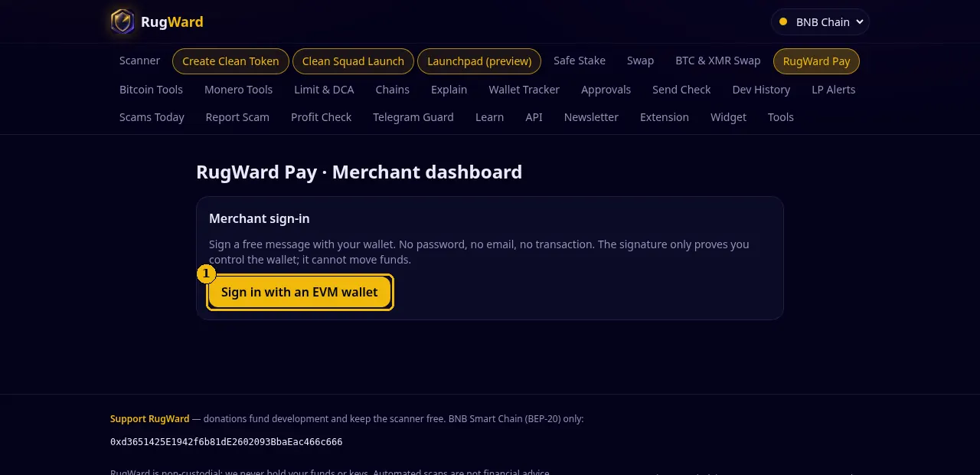Go to Approvals checker
Viewport: 980px width, 475px height.
[606, 90]
